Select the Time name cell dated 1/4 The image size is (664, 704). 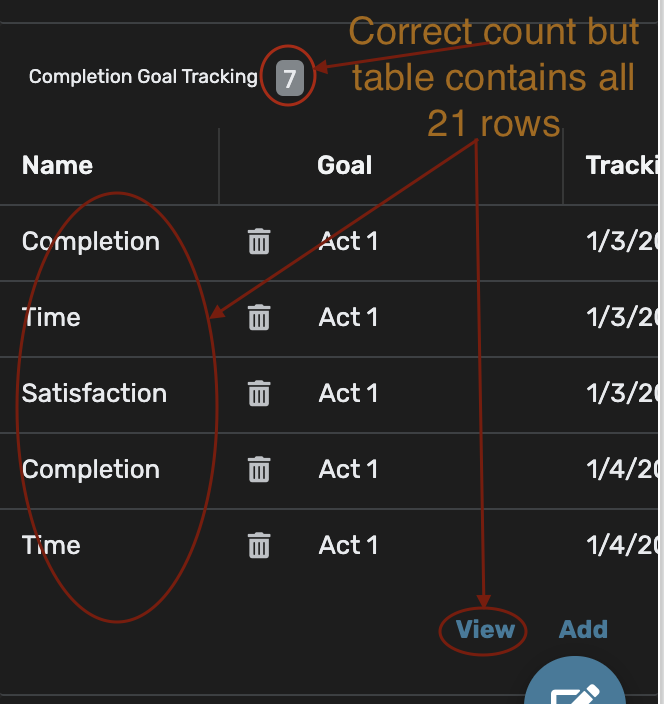pos(51,545)
